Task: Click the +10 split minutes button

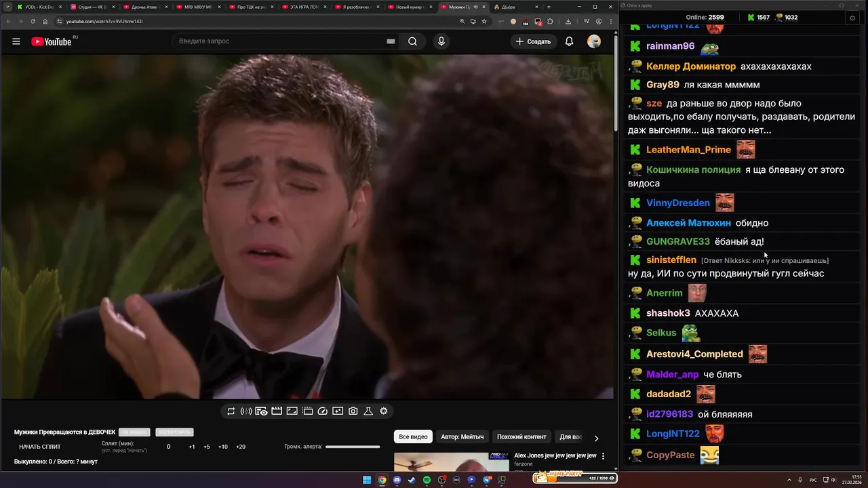Action: click(222, 447)
